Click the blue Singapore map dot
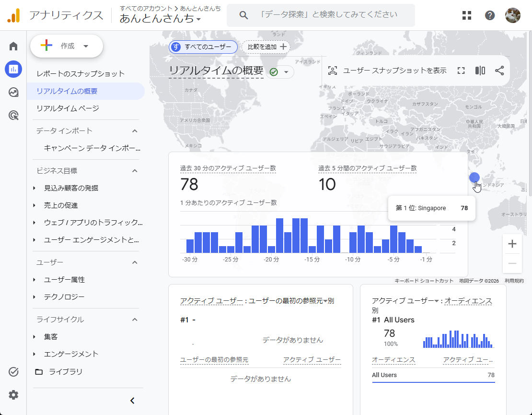The width and height of the screenshot is (532, 415). click(474, 178)
